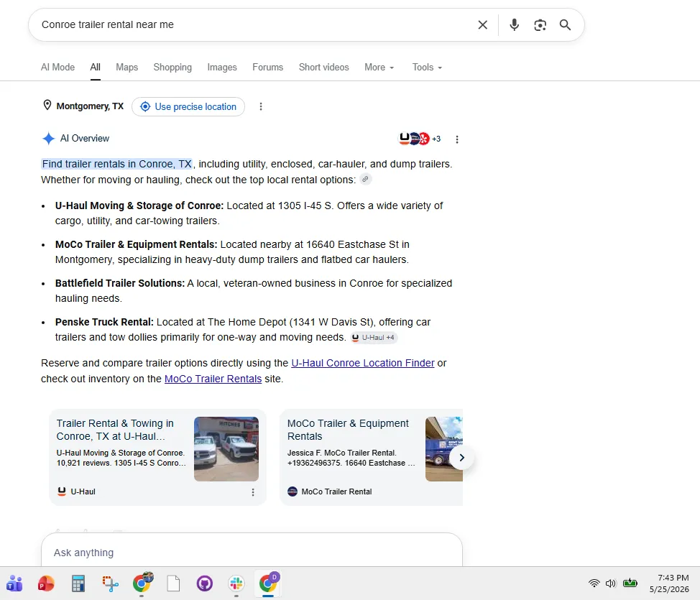Click 'Penske Truck Rental:' heading
This screenshot has width=700, height=600.
pyautogui.click(x=104, y=323)
